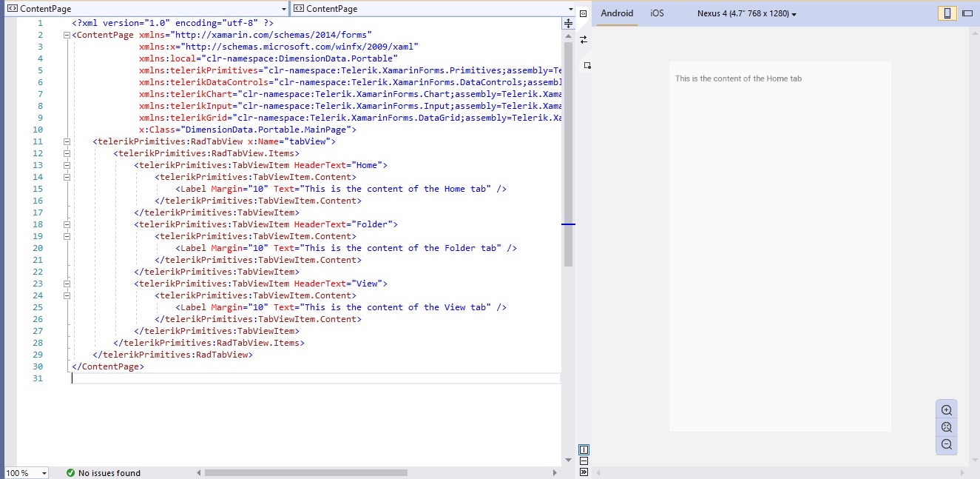The width and height of the screenshot is (980, 479).
Task: Switch preview to portrait orientation
Action: tap(947, 13)
